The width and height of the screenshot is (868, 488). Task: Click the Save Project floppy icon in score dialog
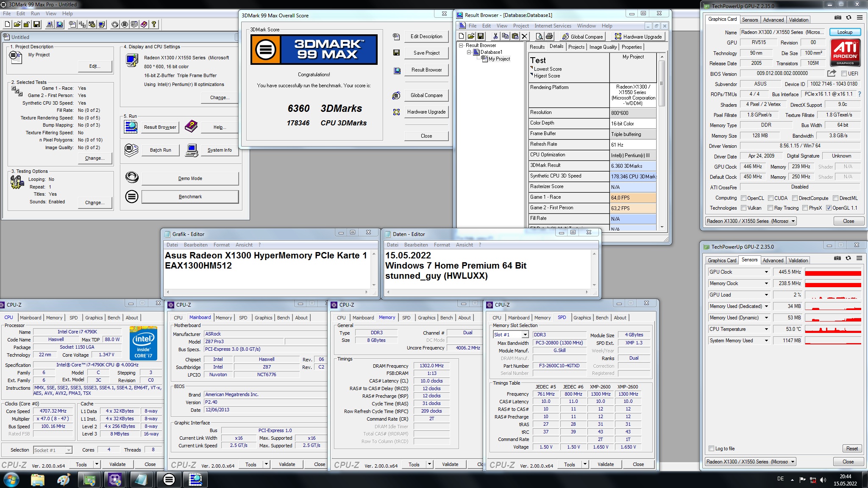click(x=396, y=53)
